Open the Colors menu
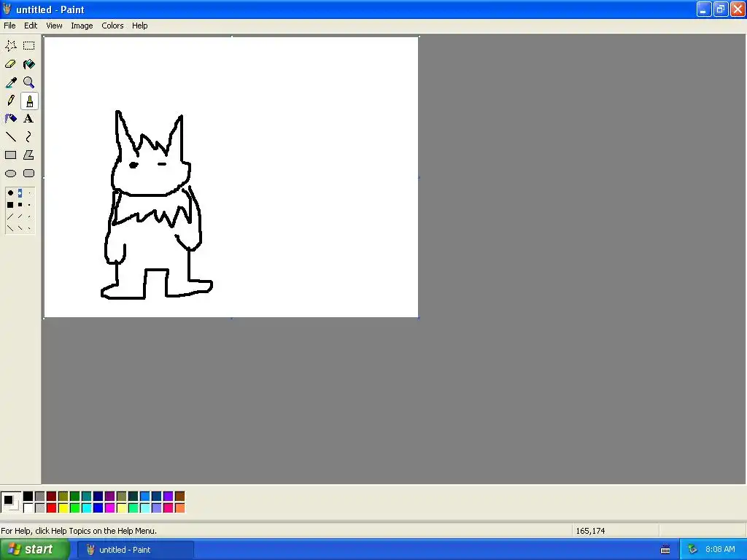Image resolution: width=747 pixels, height=560 pixels. pyautogui.click(x=112, y=26)
